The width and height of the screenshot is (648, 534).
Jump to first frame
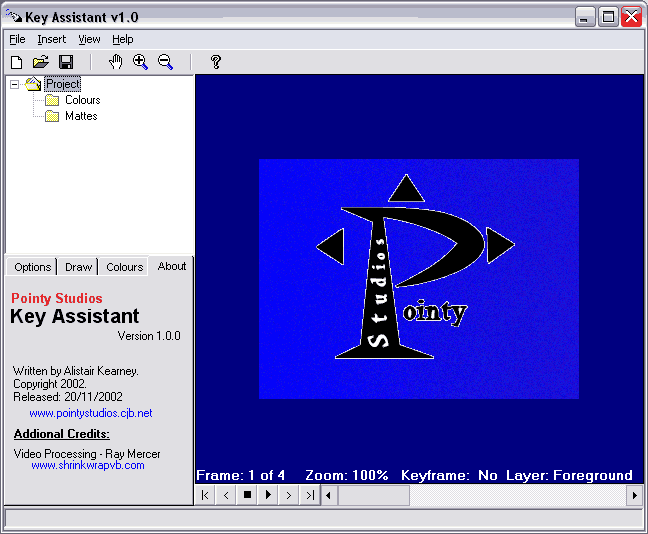coord(205,495)
